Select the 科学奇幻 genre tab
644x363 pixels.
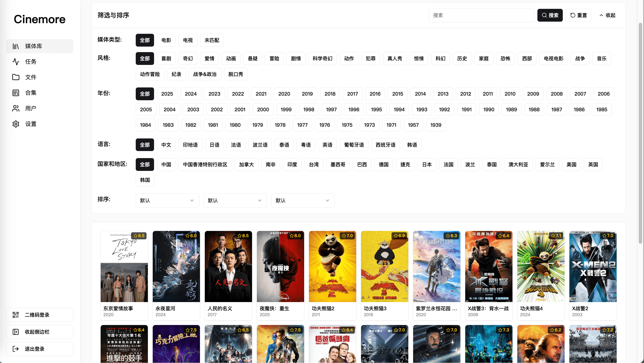[322, 59]
